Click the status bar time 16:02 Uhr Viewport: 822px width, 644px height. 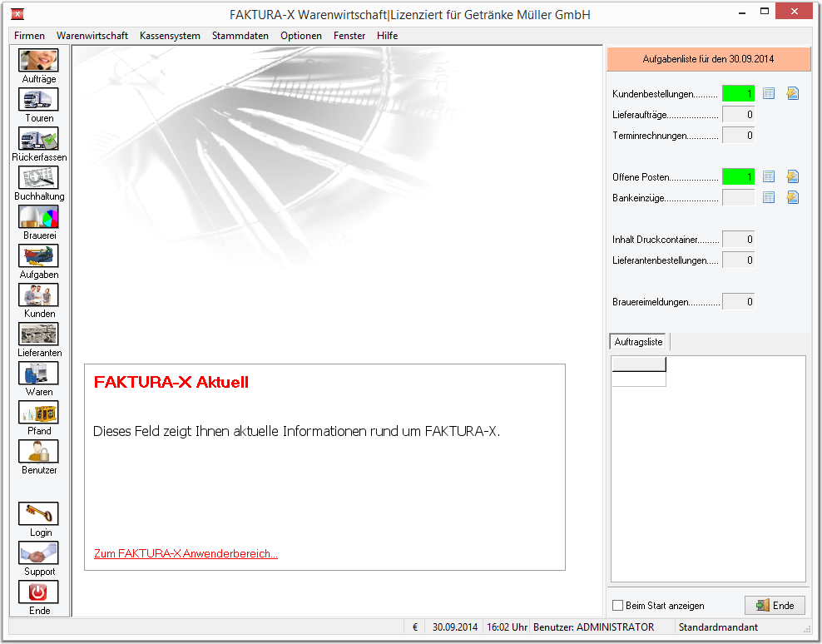click(507, 627)
